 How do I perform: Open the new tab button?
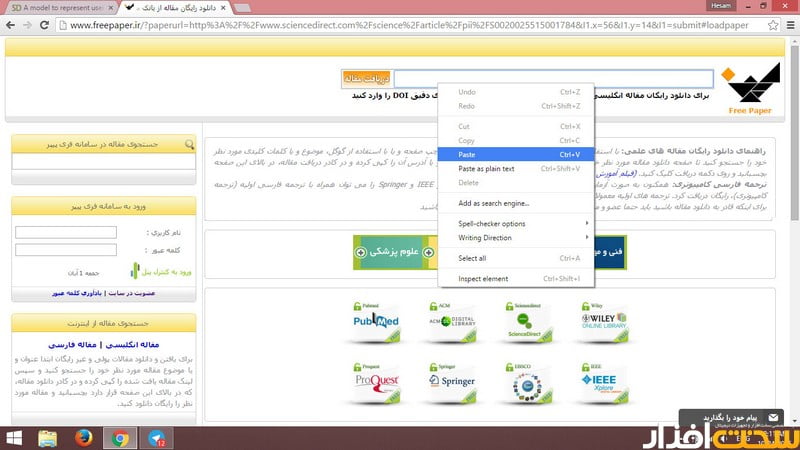tap(242, 8)
